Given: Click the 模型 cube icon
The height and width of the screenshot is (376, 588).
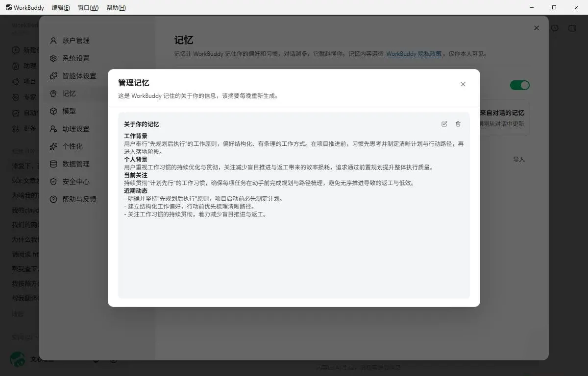Looking at the screenshot, I should [53, 111].
